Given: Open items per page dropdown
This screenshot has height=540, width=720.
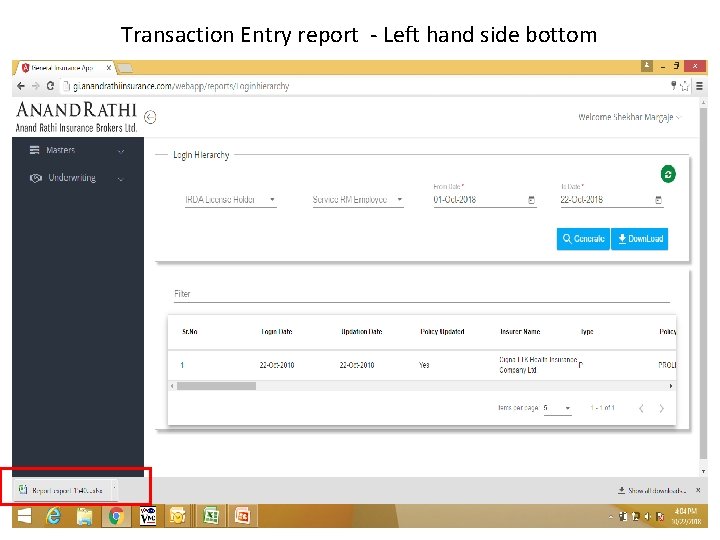Looking at the screenshot, I should coord(557,408).
